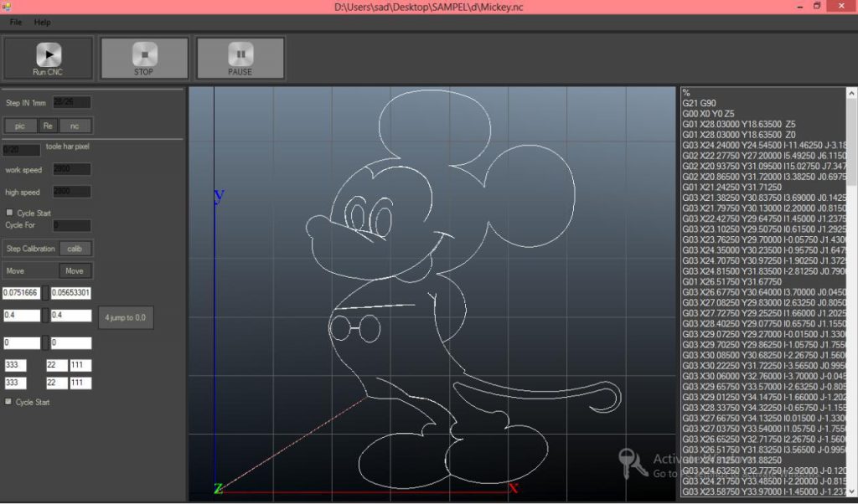Click the blue y axis label in the viewport
The width and height of the screenshot is (858, 504).
(220, 195)
